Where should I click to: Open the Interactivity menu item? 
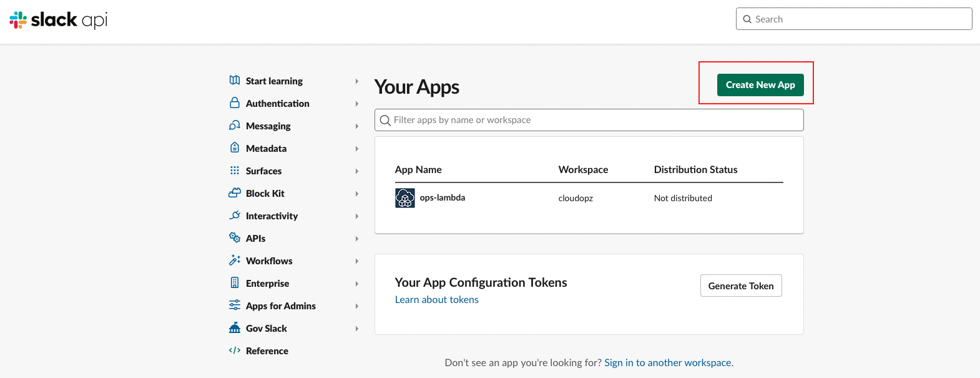272,216
